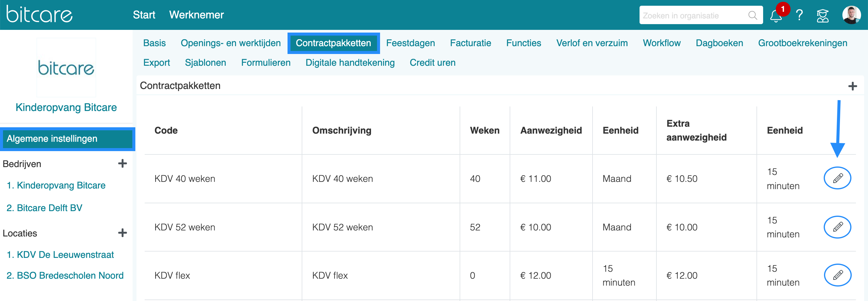The height and width of the screenshot is (301, 868).
Task: Add a new contract package with plus icon
Action: [x=853, y=86]
